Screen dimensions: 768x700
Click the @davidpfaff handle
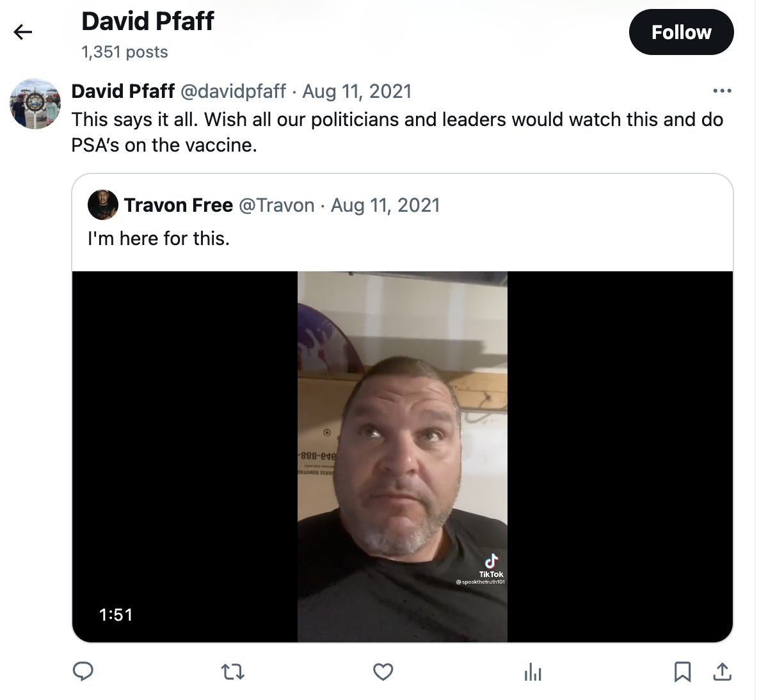[x=233, y=91]
